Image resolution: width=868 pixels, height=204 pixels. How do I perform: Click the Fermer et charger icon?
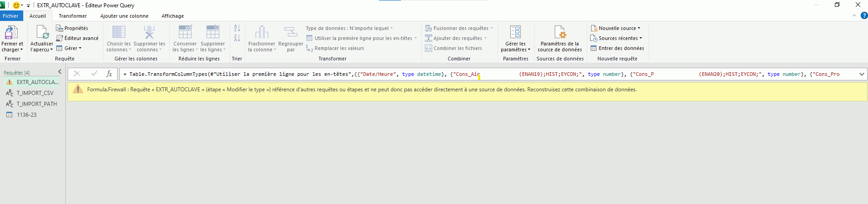click(x=11, y=33)
